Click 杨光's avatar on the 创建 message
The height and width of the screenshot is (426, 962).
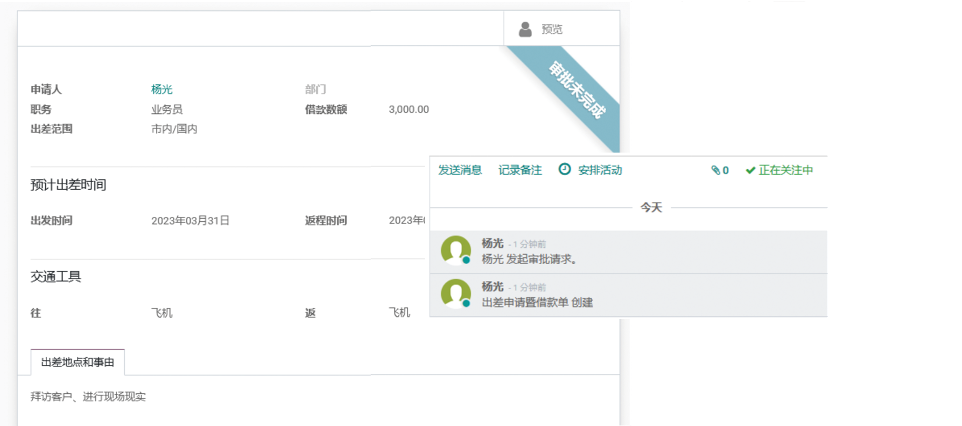click(x=456, y=294)
